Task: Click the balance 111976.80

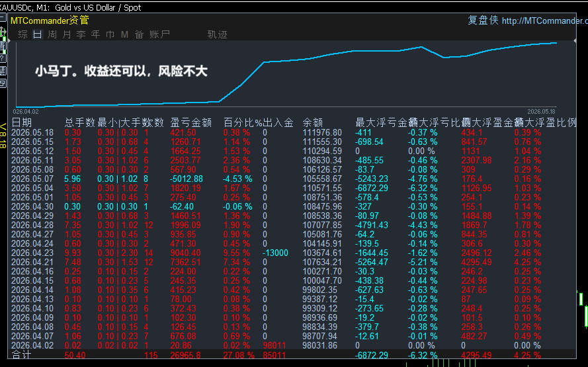Action: coord(322,133)
